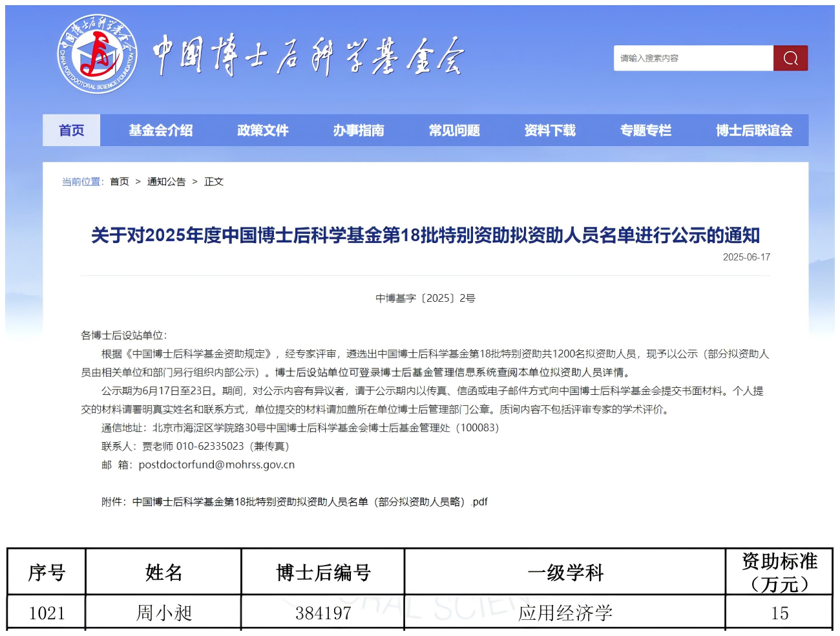This screenshot has width=840, height=636.
Task: Open the 常见问题 page
Action: (x=454, y=131)
